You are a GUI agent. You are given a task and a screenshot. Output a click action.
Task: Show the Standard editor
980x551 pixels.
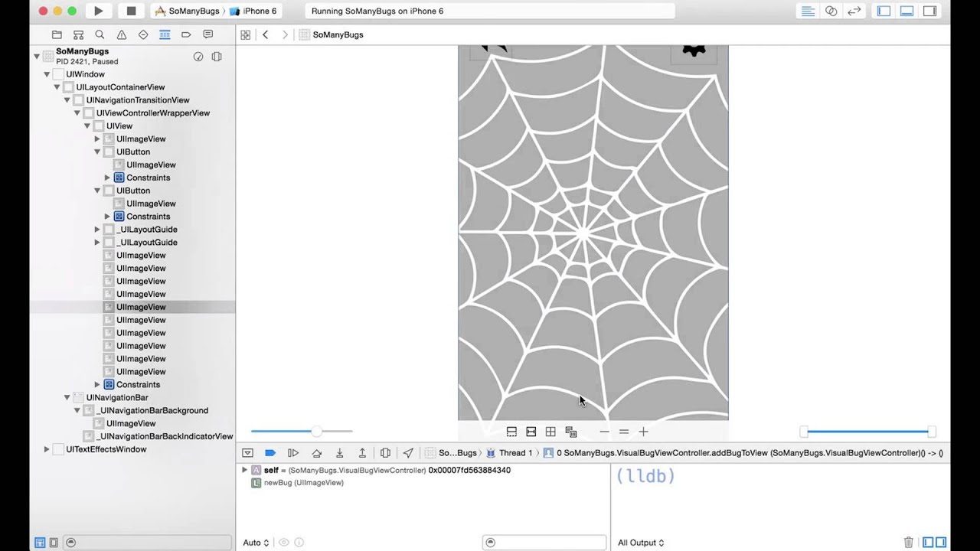807,11
